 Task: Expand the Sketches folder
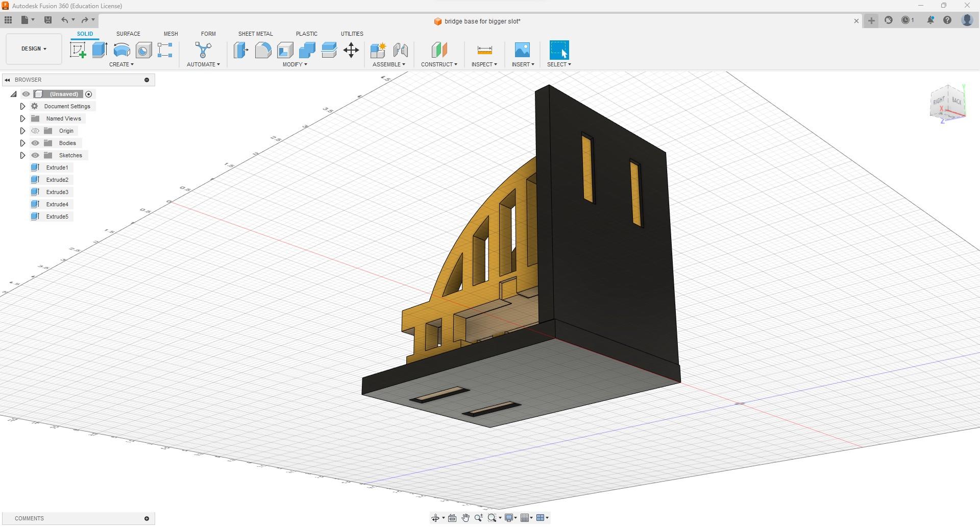tap(22, 155)
